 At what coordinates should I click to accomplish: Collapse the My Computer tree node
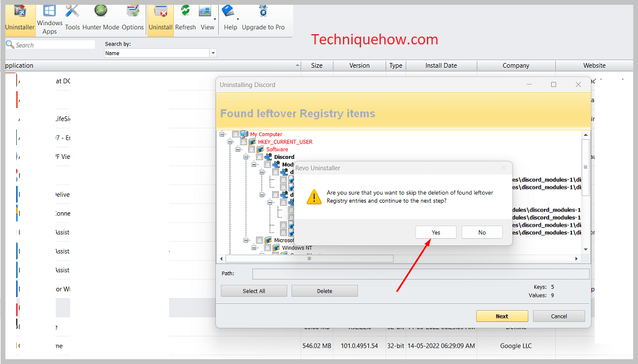222,134
